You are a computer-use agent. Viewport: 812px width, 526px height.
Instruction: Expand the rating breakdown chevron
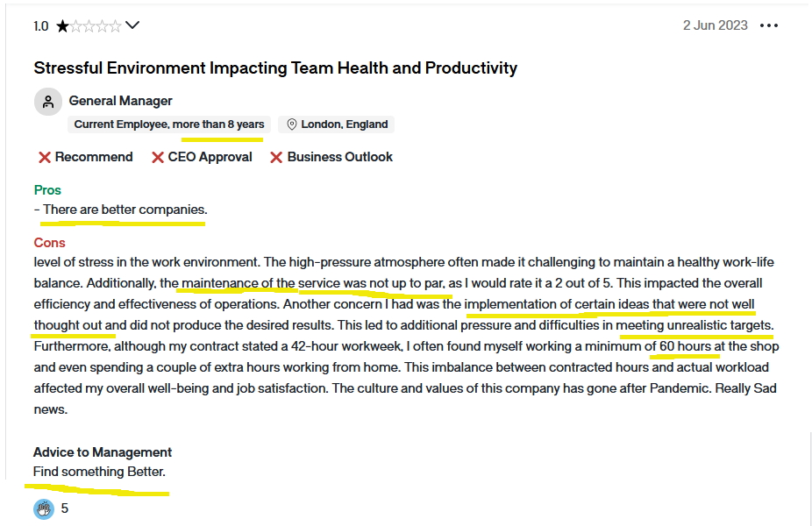[x=132, y=25]
